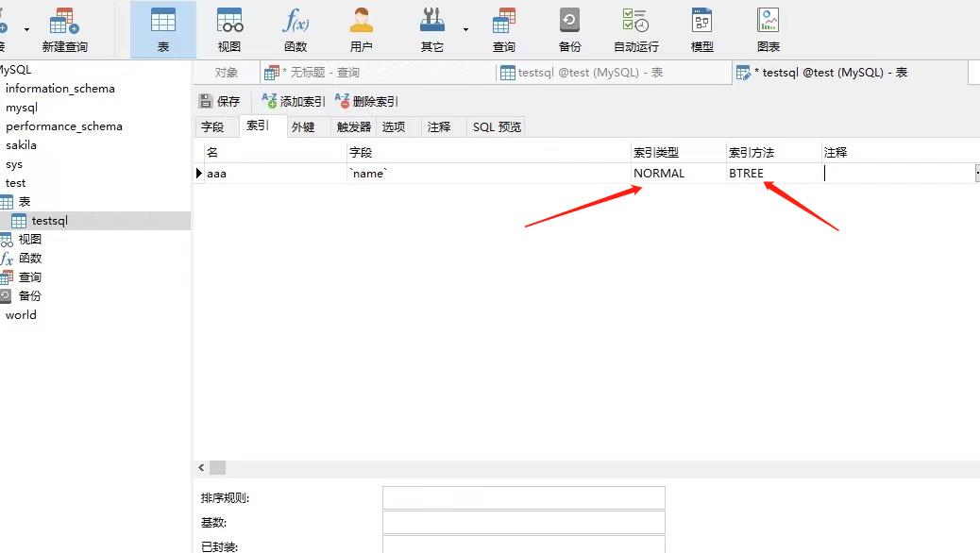Click the horizontal scrollbar thumb

tap(217, 467)
